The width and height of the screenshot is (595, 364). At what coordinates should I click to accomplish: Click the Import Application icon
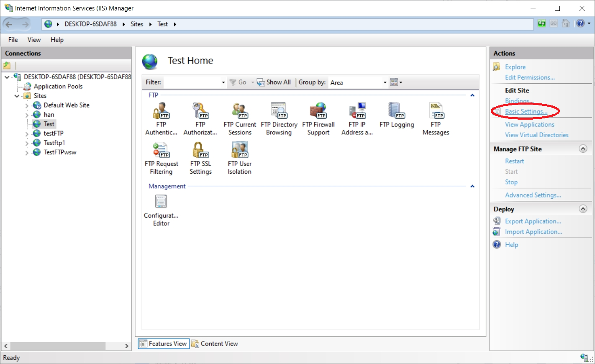pyautogui.click(x=497, y=231)
